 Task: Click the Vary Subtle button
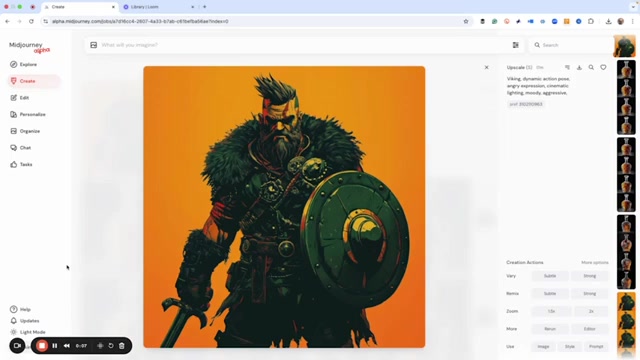coord(550,276)
